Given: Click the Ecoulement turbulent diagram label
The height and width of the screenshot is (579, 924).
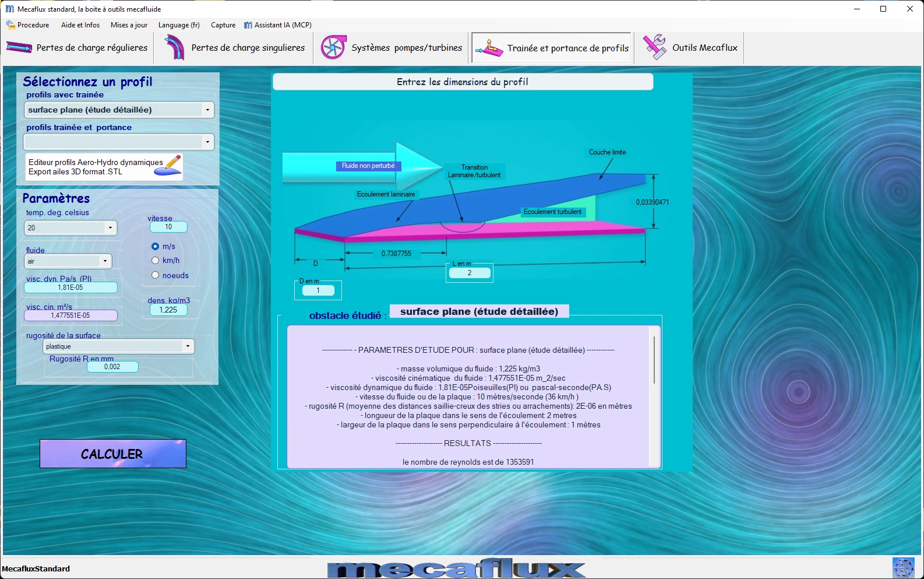Looking at the screenshot, I should tap(552, 212).
